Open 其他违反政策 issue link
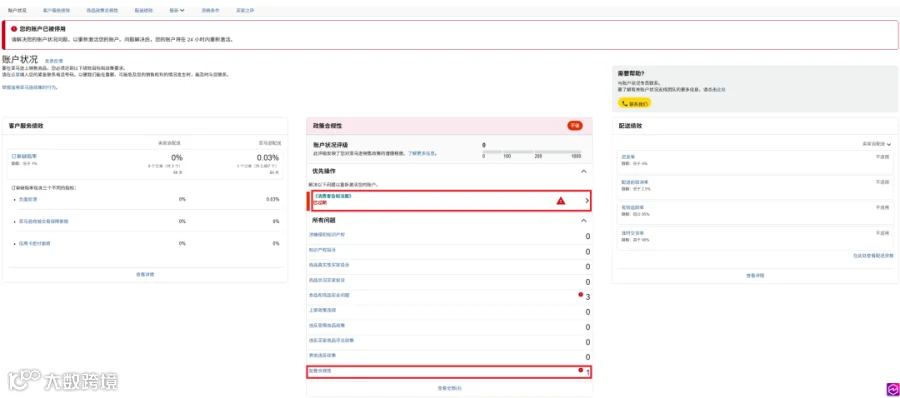Viewport: 900px width, 398px height. [x=322, y=355]
